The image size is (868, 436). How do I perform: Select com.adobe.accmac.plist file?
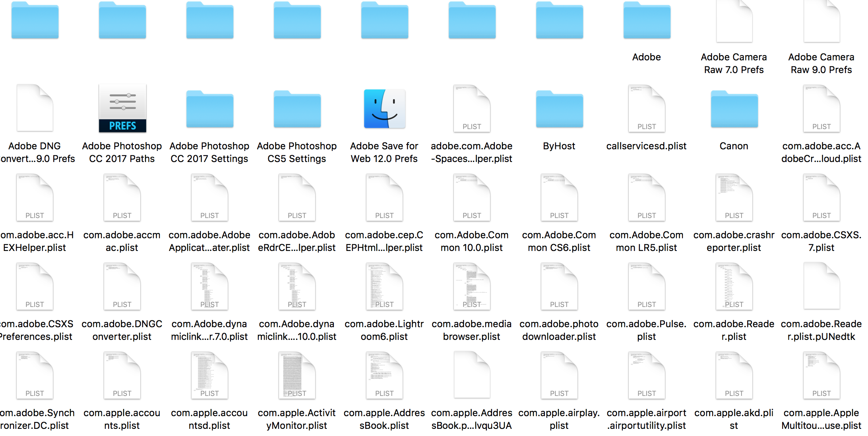coord(122,198)
